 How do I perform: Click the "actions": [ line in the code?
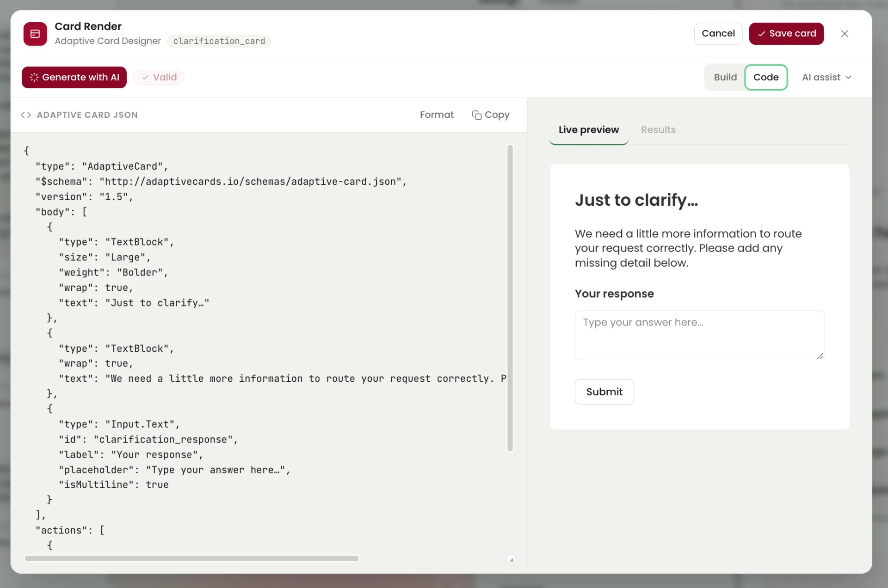click(x=70, y=531)
